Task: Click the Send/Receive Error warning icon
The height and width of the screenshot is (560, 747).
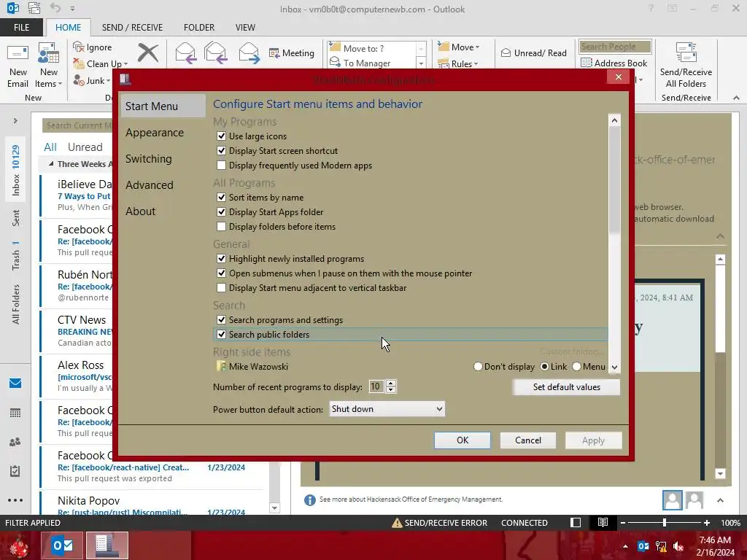Action: coord(396,523)
